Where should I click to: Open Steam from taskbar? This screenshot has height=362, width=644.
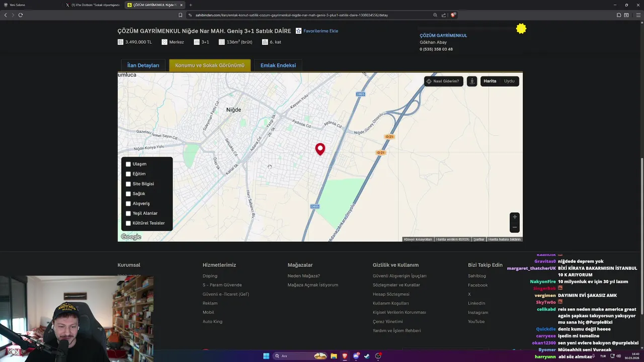(367, 356)
